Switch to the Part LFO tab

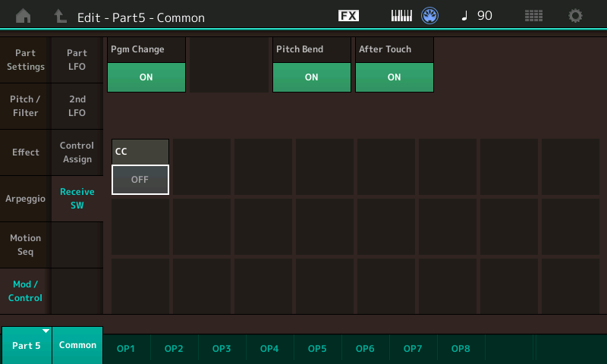click(x=77, y=60)
